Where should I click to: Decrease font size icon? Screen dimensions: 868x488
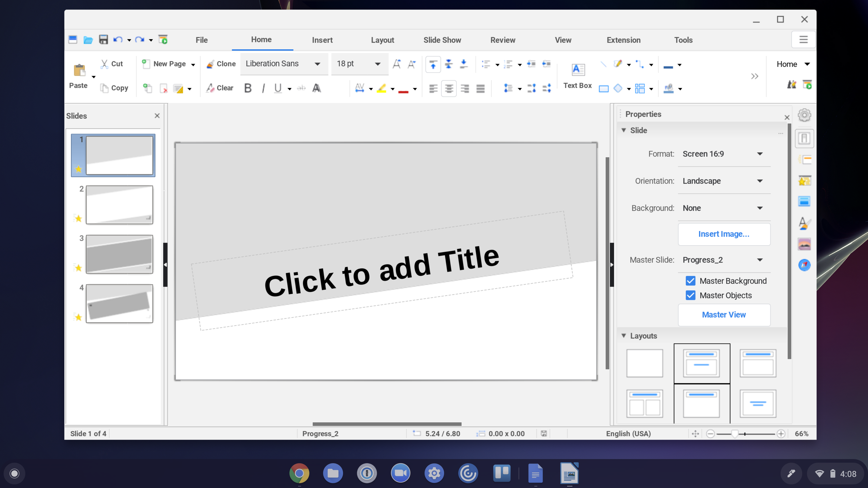(412, 64)
